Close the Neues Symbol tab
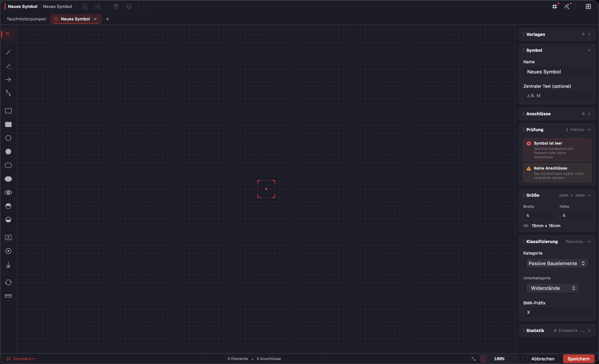599x364 pixels. click(95, 19)
